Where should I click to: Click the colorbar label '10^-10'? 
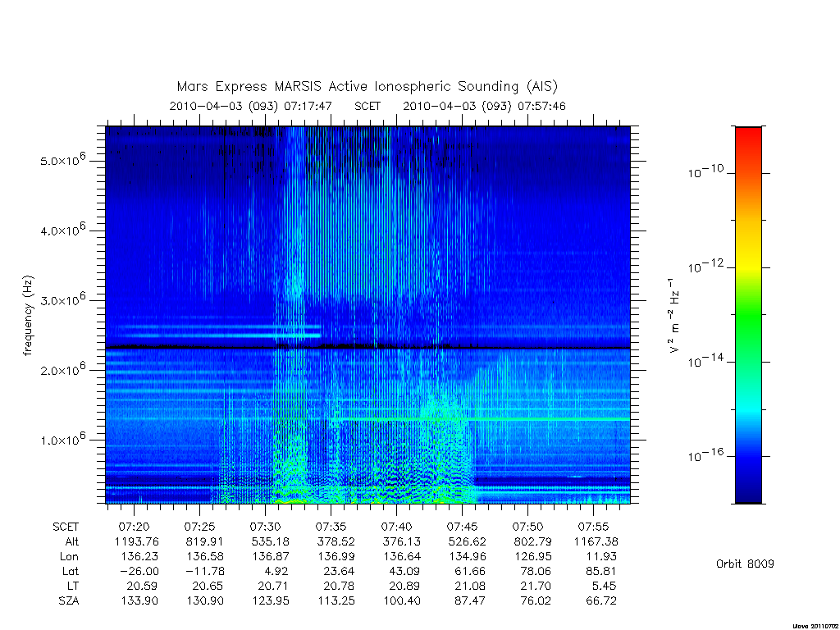(x=705, y=171)
